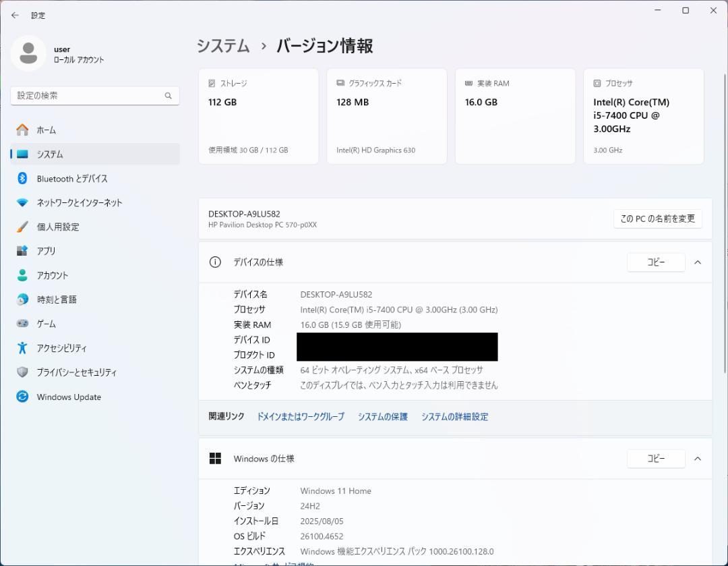
Task: Click the install date 2025/08/05
Action: pyautogui.click(x=322, y=521)
